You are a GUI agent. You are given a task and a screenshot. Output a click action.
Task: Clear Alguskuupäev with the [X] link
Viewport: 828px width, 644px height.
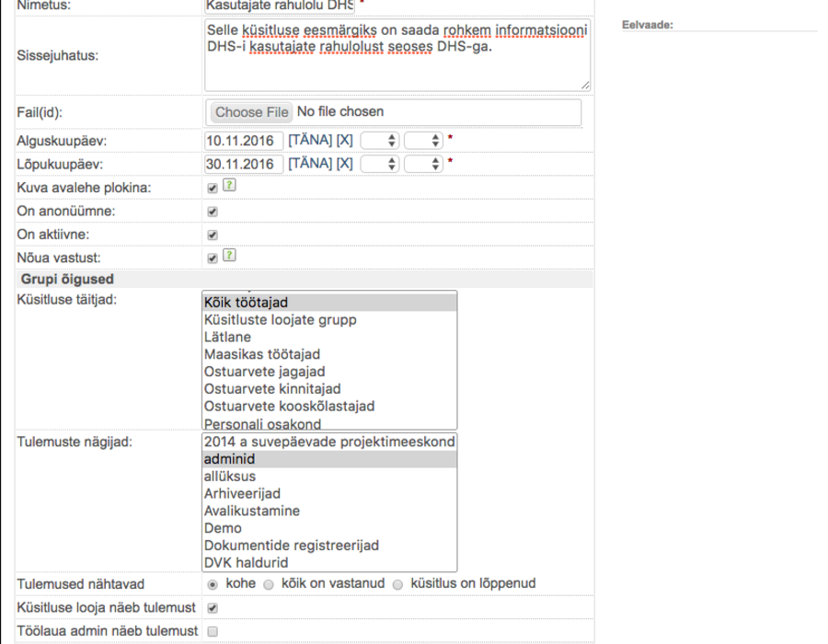[345, 141]
